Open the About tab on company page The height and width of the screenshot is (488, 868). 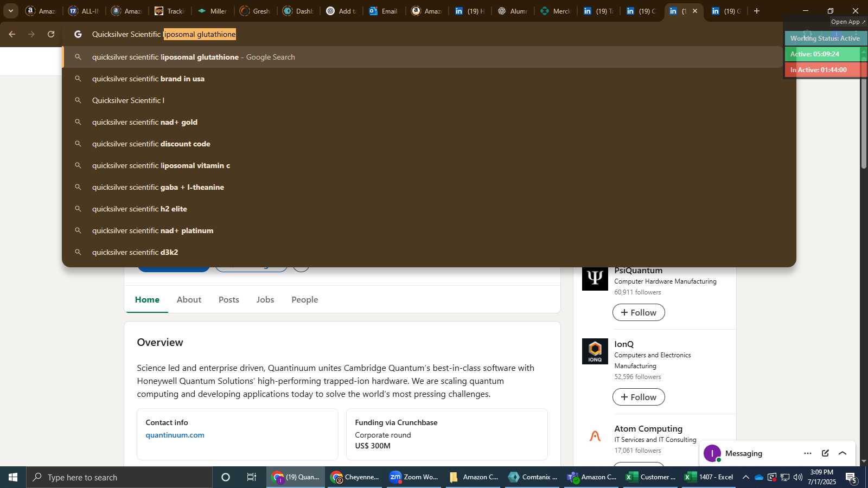[x=189, y=299]
